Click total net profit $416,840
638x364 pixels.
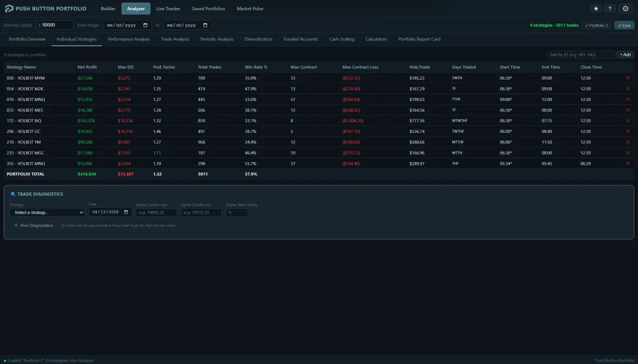pyautogui.click(x=87, y=174)
